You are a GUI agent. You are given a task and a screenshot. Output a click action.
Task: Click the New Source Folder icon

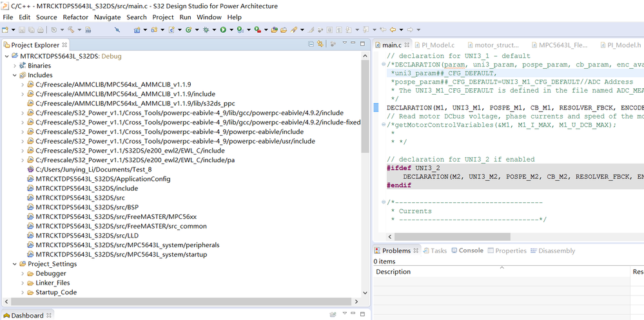(154, 30)
